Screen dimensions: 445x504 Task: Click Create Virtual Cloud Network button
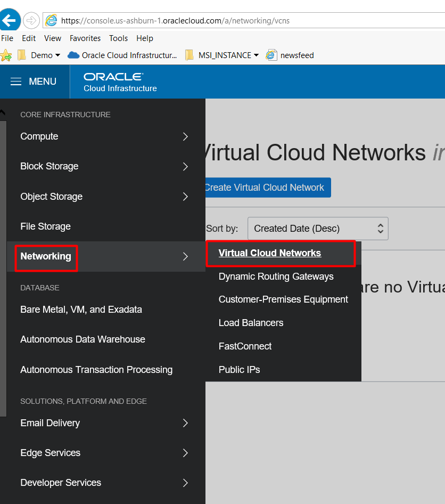coord(268,188)
